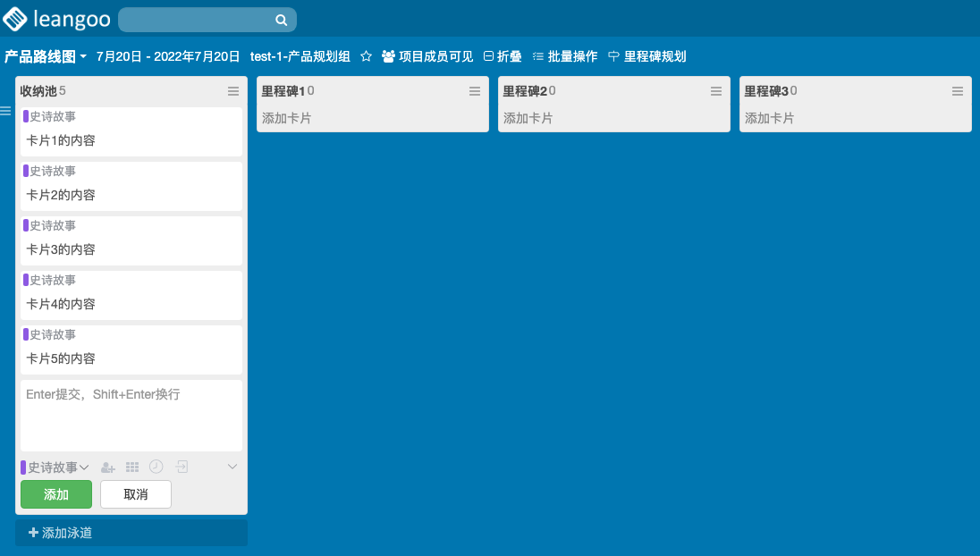Open the 史诗故事 card type dropdown
The image size is (980, 556).
click(x=55, y=467)
